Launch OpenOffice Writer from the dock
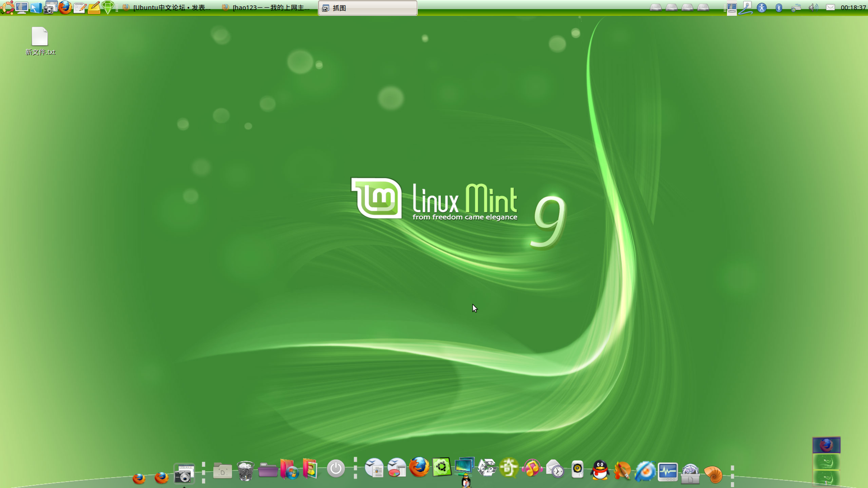The height and width of the screenshot is (488, 868). coord(374,468)
